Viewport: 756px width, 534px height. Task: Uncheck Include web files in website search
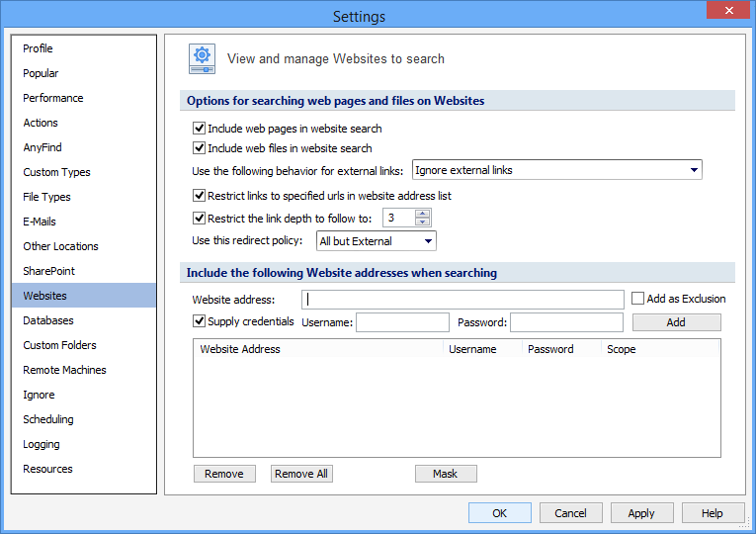coord(200,148)
